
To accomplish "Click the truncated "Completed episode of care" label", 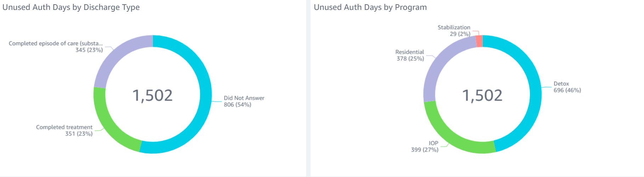I will click(56, 44).
